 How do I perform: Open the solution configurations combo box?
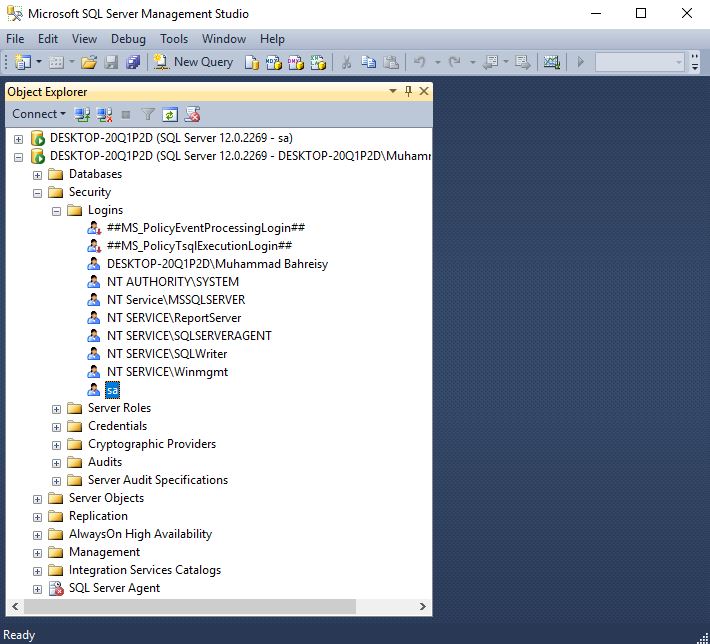[x=639, y=62]
